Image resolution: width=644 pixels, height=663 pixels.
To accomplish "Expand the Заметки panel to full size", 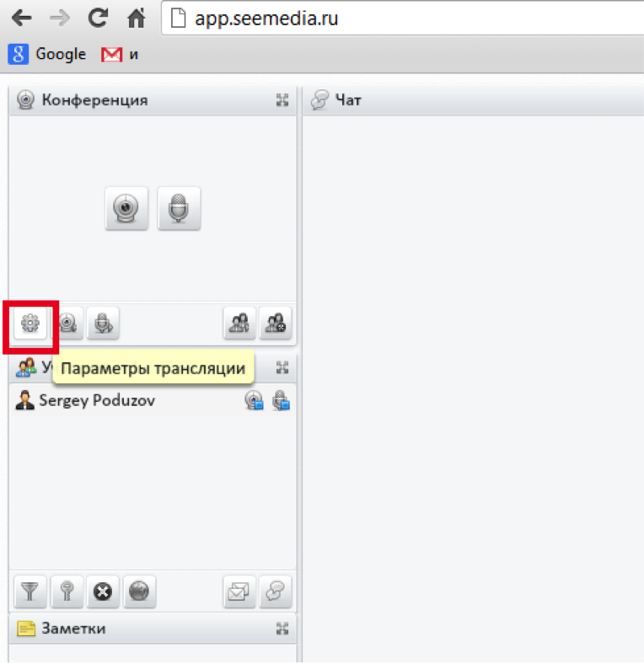I will click(x=282, y=628).
